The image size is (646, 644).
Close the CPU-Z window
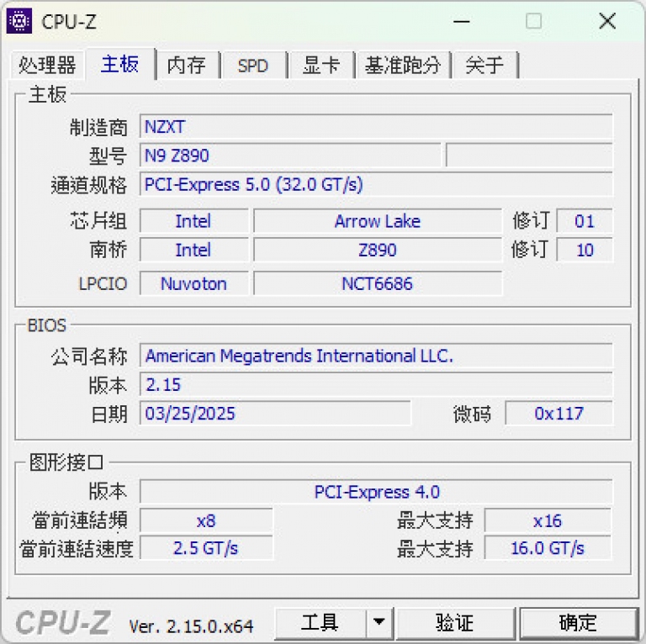607,21
